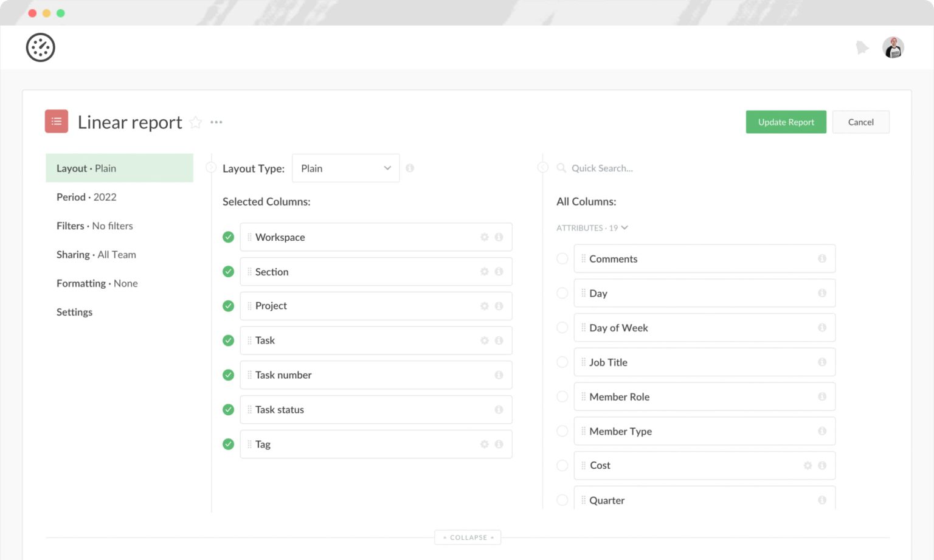Click the Update Report button
934x560 pixels.
[x=786, y=122]
